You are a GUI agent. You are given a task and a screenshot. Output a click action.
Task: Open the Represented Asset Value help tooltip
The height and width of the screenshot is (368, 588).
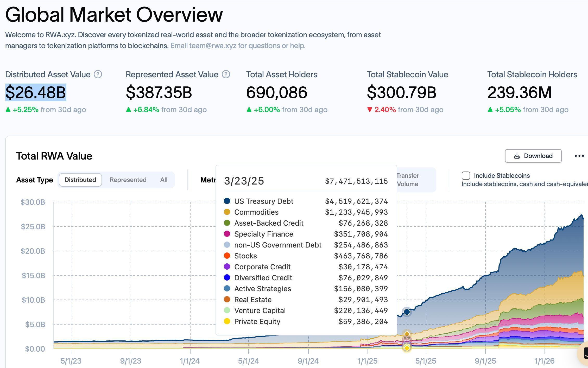pos(225,74)
